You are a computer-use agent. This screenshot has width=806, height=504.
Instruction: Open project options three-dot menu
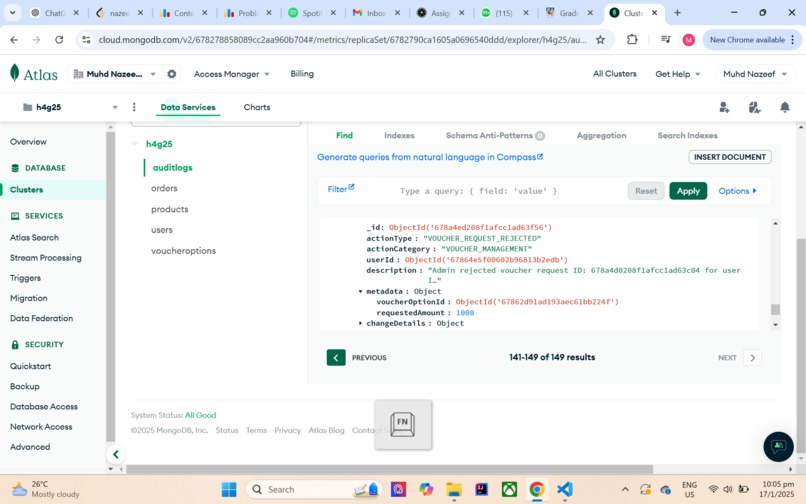(x=134, y=107)
